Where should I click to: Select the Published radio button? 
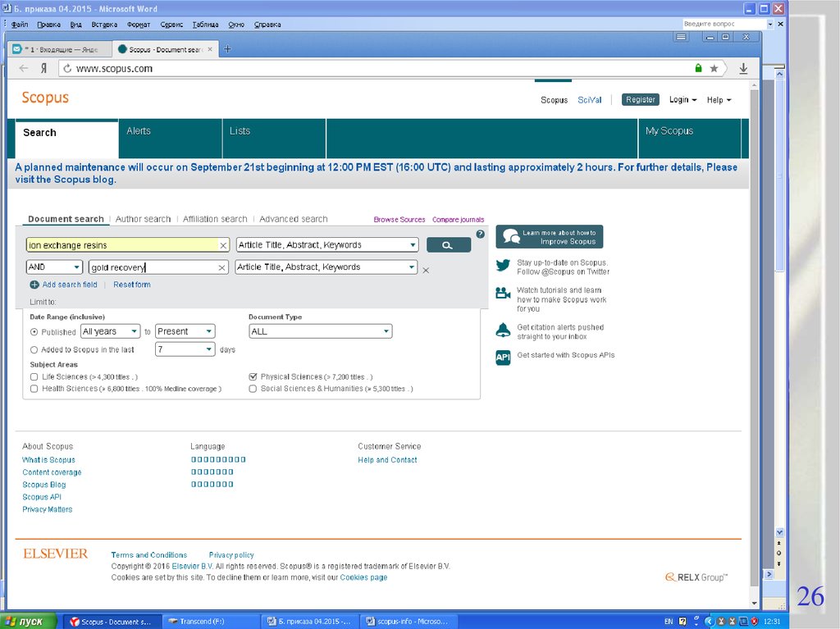tap(34, 332)
